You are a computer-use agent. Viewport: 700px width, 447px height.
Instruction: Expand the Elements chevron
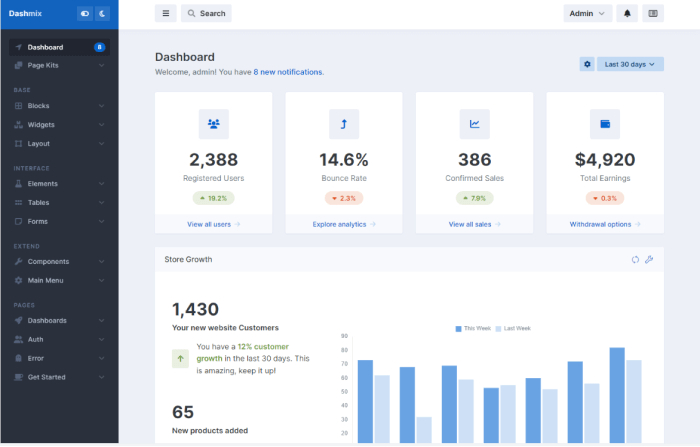[x=101, y=184]
